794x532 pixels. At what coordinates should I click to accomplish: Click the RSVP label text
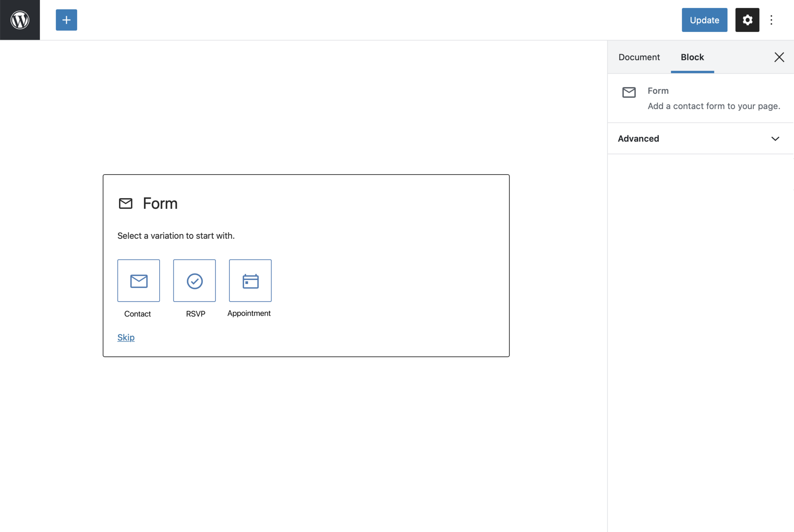pos(195,314)
